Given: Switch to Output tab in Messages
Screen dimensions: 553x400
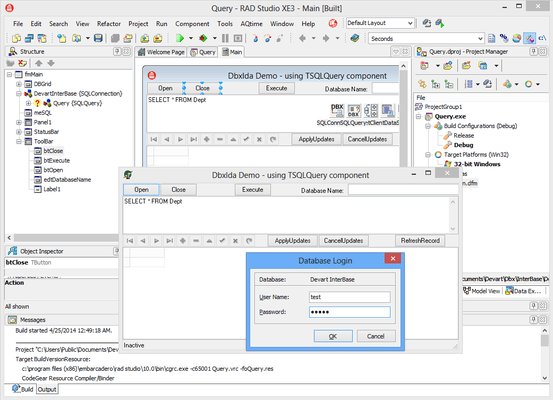Looking at the screenshot, I should pyautogui.click(x=47, y=389).
